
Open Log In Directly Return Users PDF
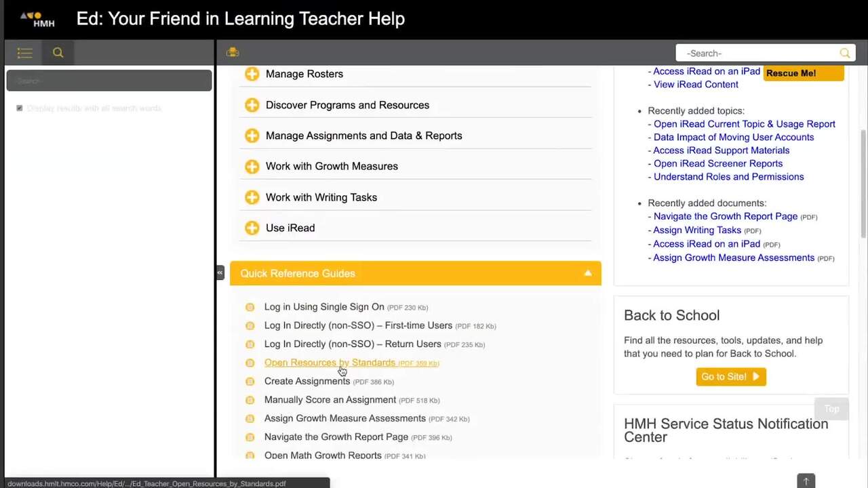(x=353, y=344)
